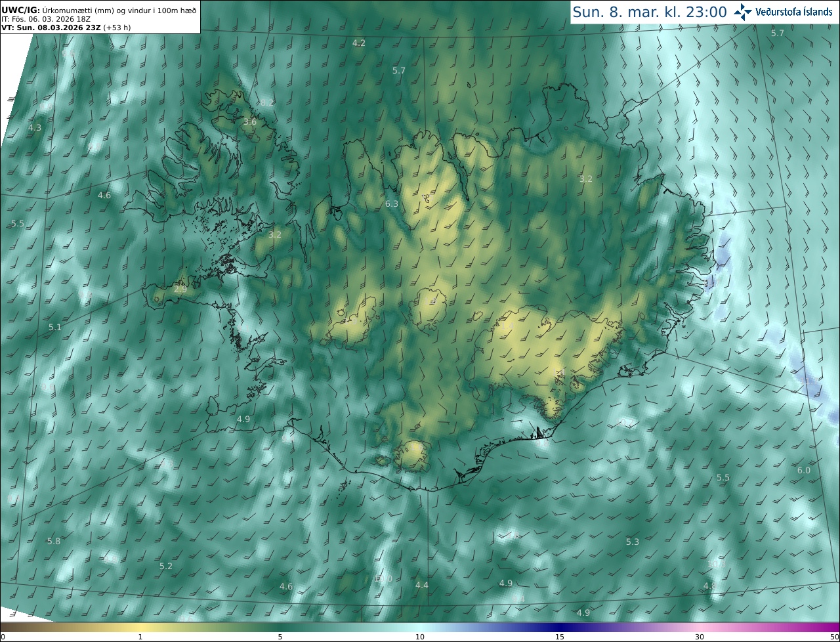Click the 5.8 value label on the map
The image size is (840, 642).
click(54, 541)
